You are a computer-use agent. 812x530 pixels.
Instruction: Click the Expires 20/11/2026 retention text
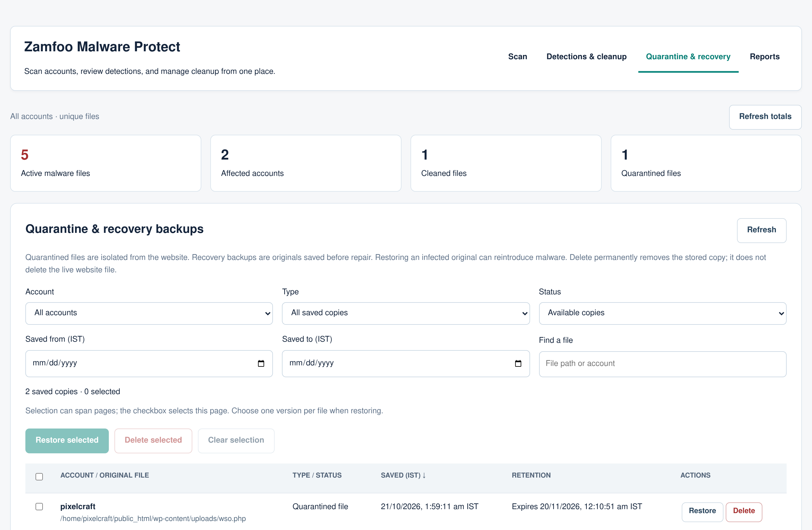[x=577, y=507]
